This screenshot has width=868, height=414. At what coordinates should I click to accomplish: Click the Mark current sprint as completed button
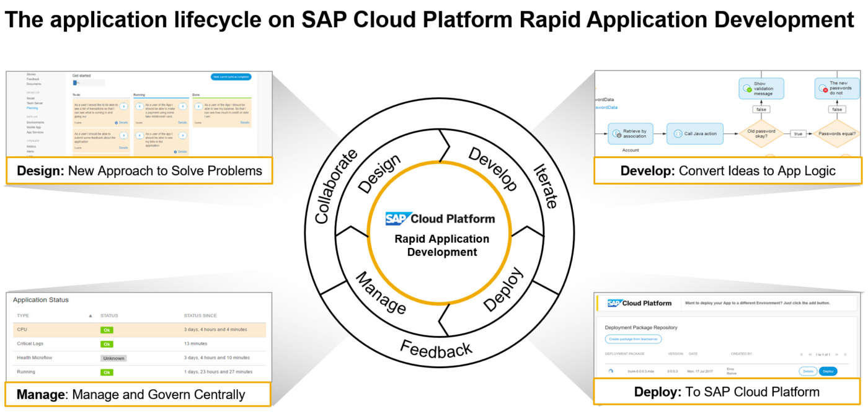coord(231,77)
